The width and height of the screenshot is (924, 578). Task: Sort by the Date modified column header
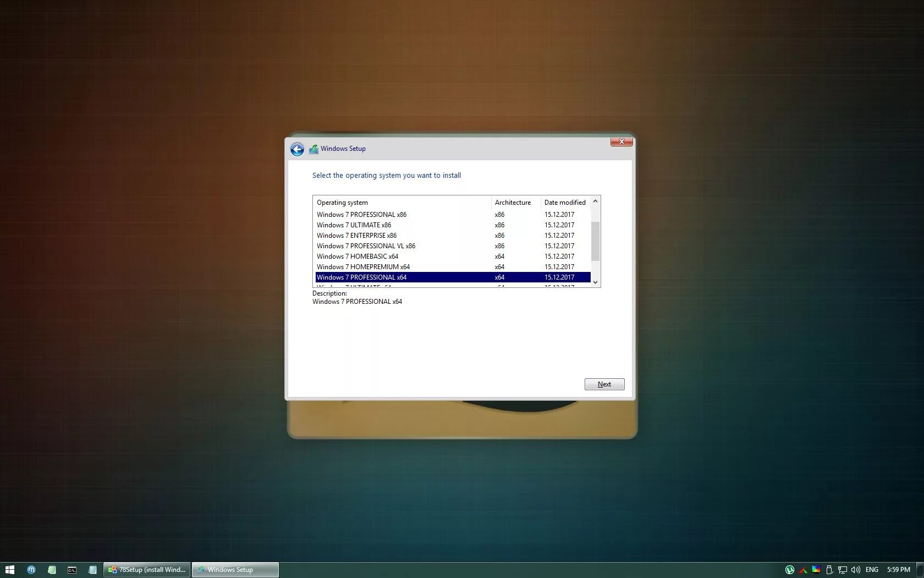565,203
